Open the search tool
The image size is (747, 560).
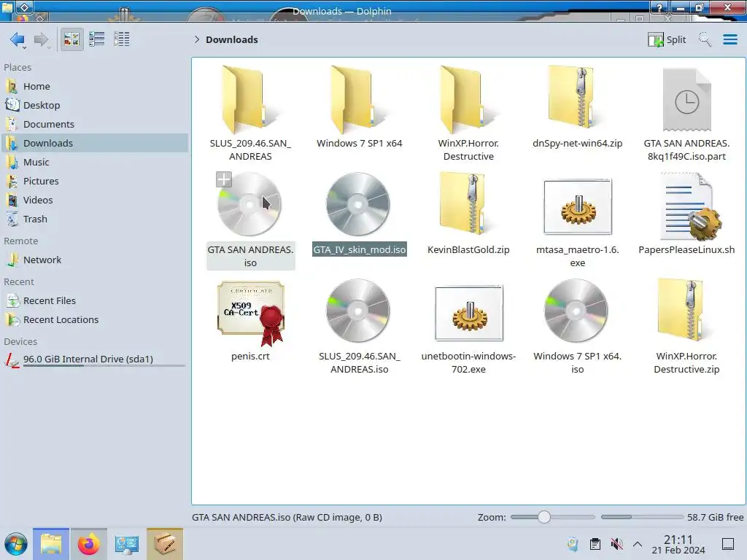click(705, 39)
